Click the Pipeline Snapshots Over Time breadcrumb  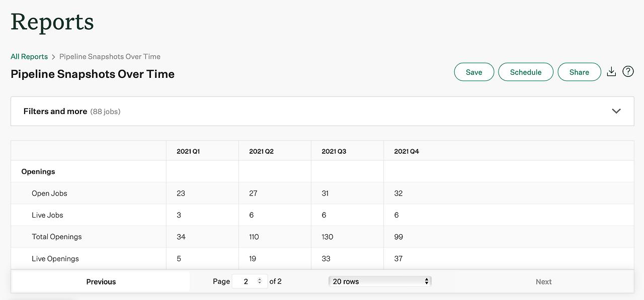point(109,56)
